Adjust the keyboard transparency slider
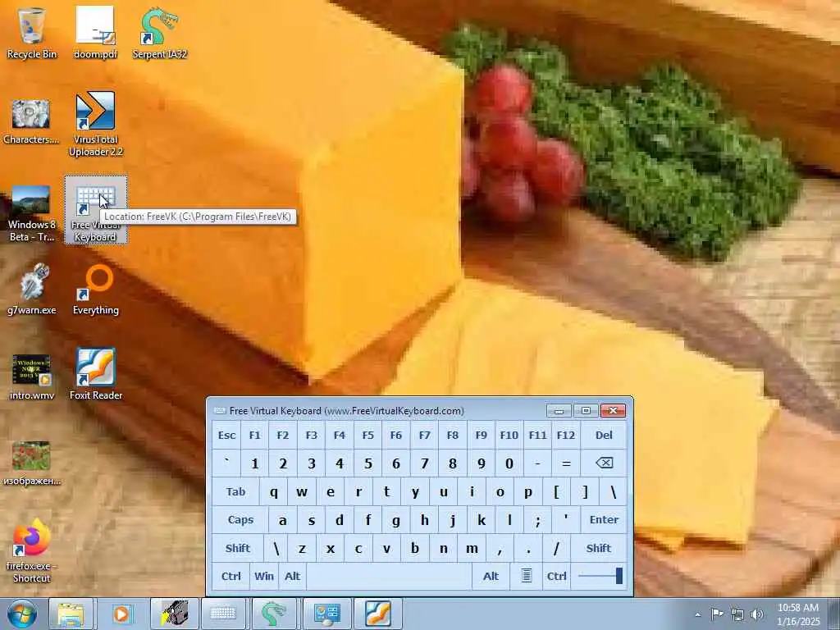The image size is (840, 630). 600,576
